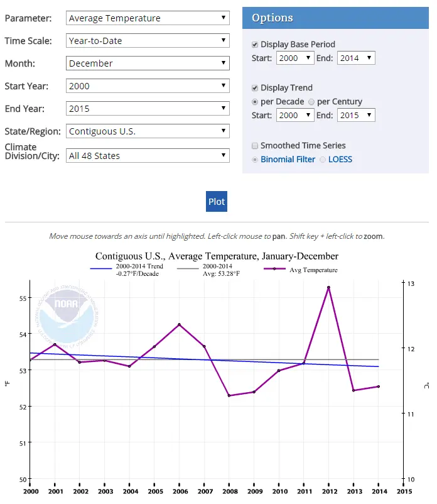Click the blue Plot button
437x504 pixels.
[x=217, y=202]
